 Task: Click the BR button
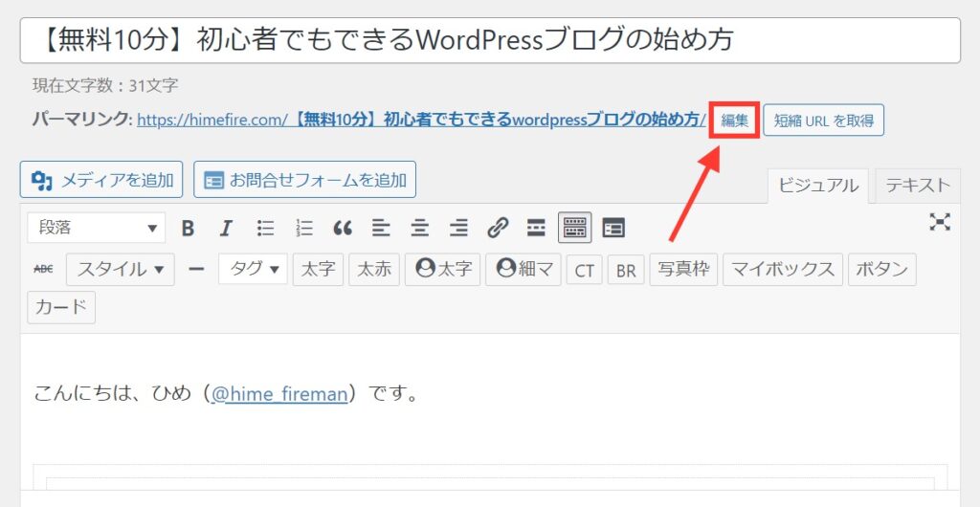pyautogui.click(x=626, y=271)
